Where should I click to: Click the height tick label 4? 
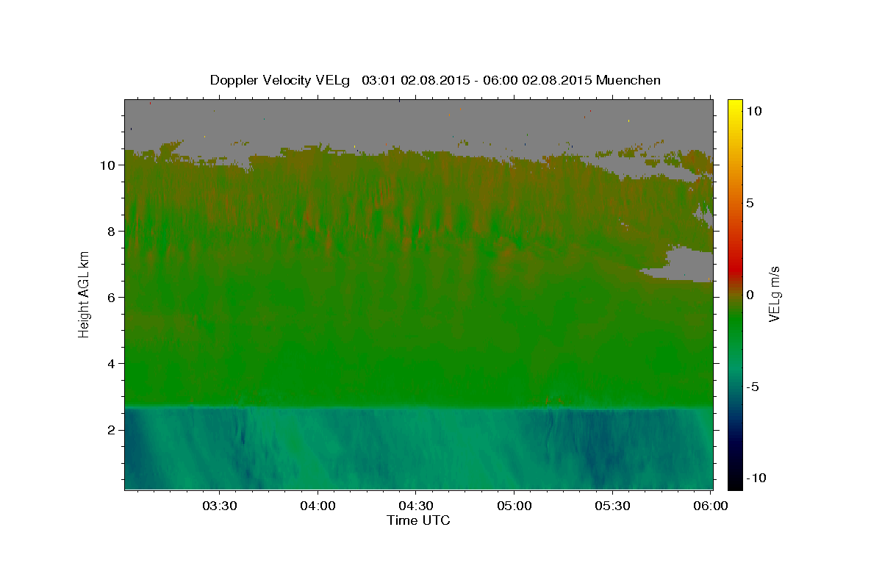(110, 364)
